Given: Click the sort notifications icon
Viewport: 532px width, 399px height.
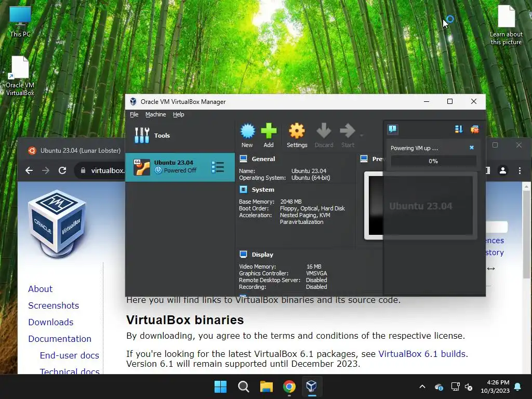Looking at the screenshot, I should point(459,129).
